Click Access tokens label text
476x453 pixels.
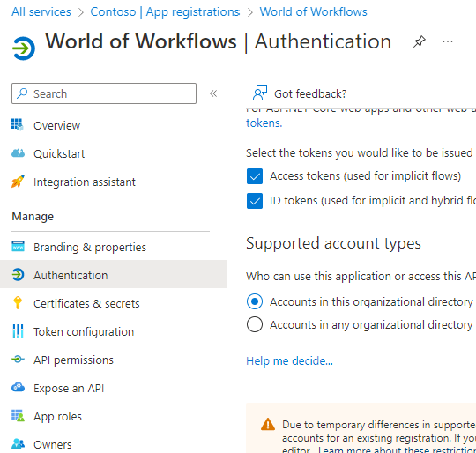click(366, 176)
